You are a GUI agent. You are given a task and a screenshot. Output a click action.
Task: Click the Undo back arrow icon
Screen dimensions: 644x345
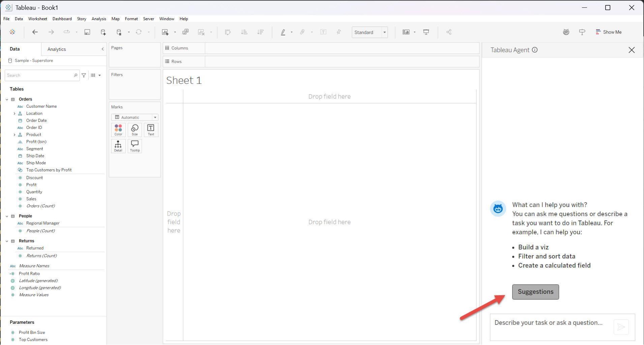[x=35, y=32]
